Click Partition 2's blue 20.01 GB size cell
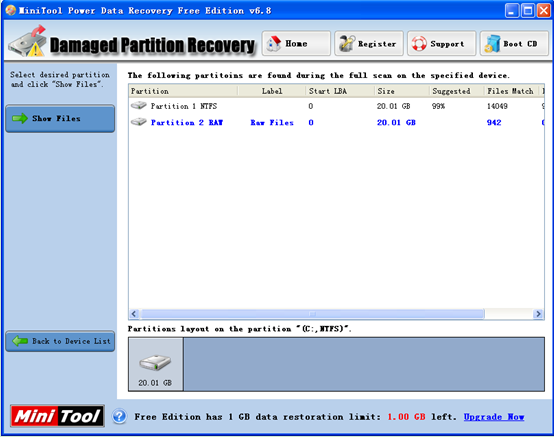The width and height of the screenshot is (554, 437). point(396,123)
